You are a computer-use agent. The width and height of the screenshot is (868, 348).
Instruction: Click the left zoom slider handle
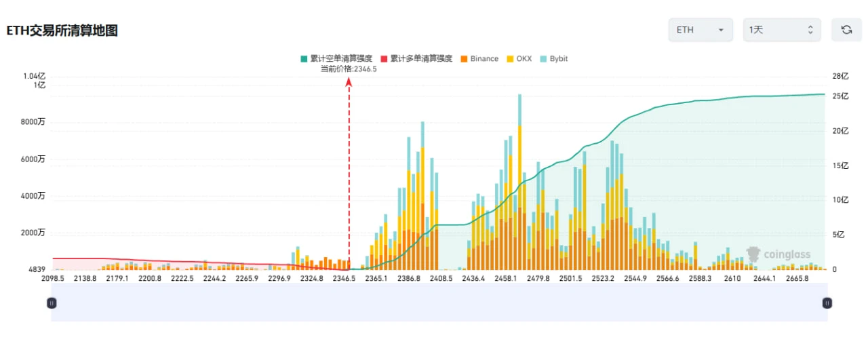(52, 303)
